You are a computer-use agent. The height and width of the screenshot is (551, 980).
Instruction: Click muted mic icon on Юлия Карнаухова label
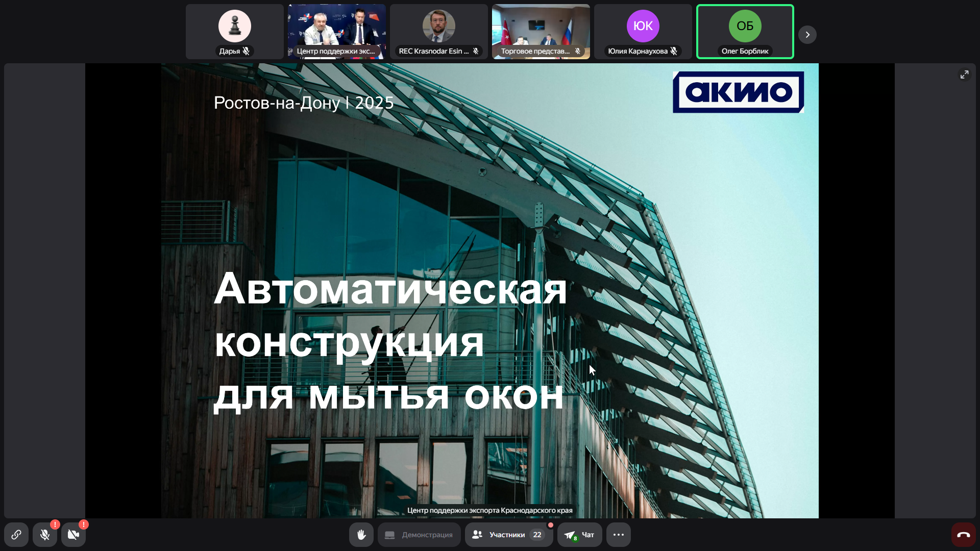(x=674, y=51)
